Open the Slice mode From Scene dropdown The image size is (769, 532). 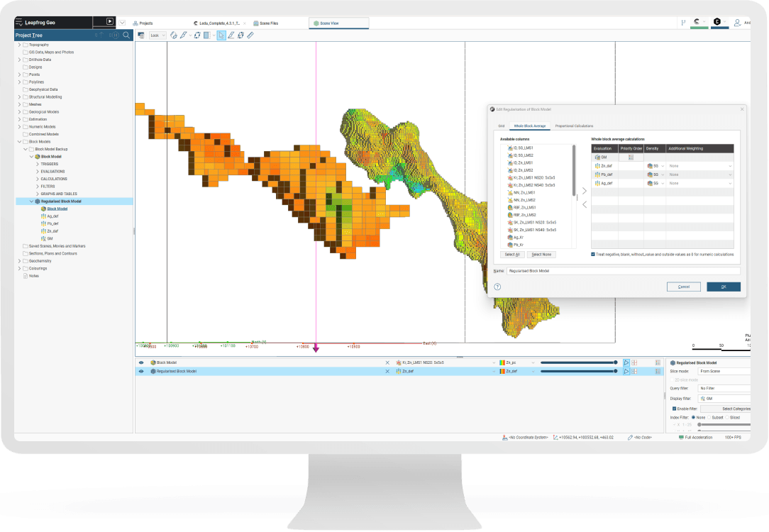tap(724, 371)
